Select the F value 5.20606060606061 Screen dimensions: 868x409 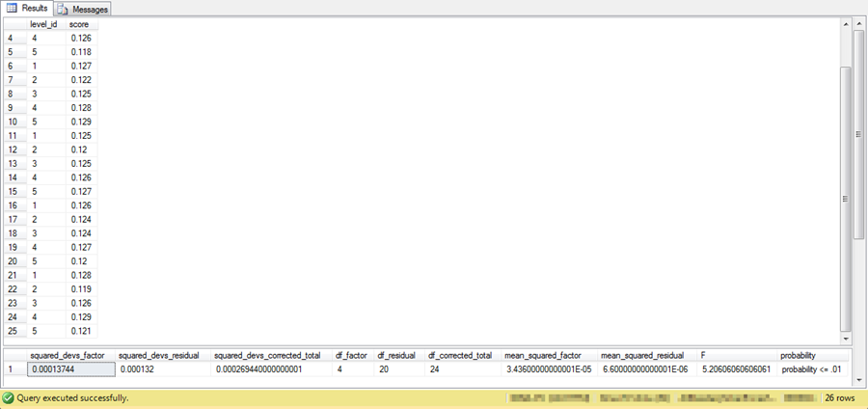(x=735, y=369)
